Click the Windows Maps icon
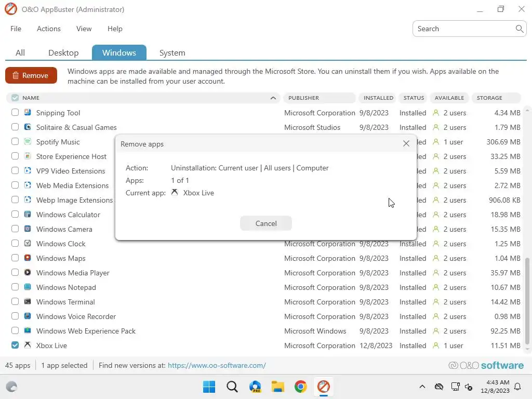 (28, 258)
